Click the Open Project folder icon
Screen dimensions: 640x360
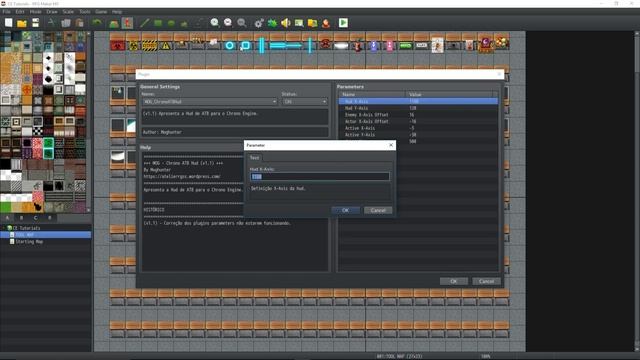pyautogui.click(x=22, y=23)
